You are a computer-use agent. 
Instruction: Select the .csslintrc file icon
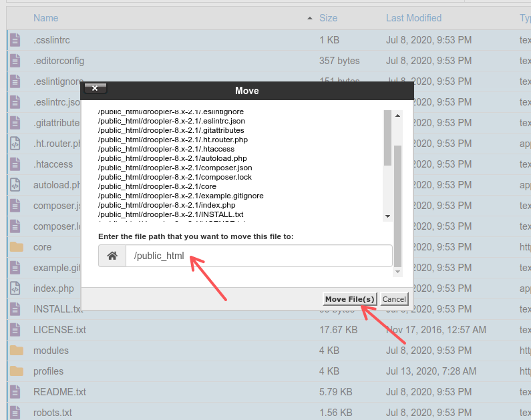[x=15, y=40]
